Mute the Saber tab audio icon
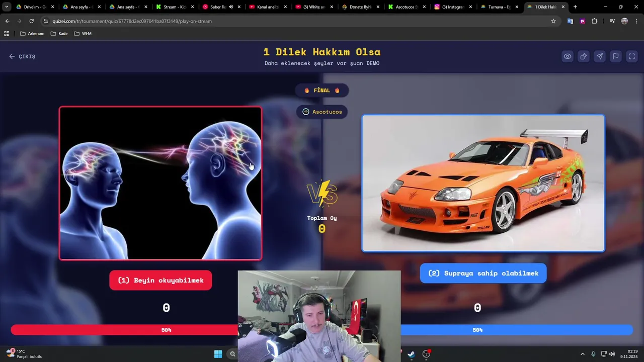The height and width of the screenshot is (362, 644). point(231,7)
